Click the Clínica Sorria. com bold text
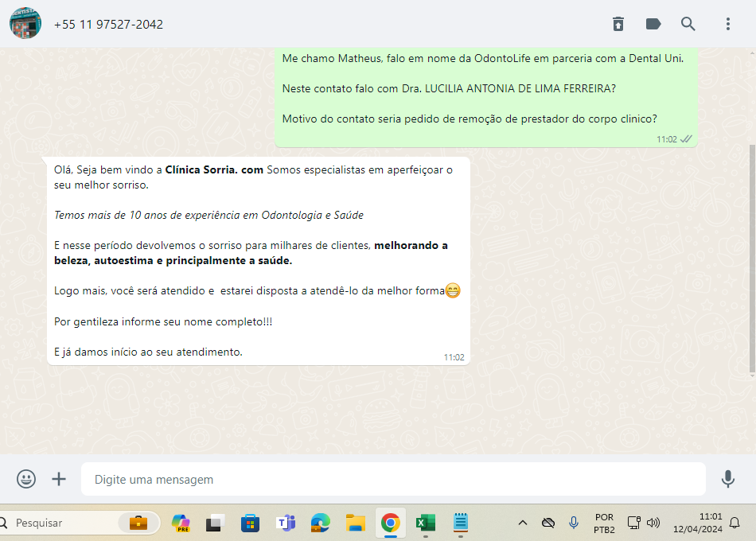Screen dimensions: 756x541 214,169
